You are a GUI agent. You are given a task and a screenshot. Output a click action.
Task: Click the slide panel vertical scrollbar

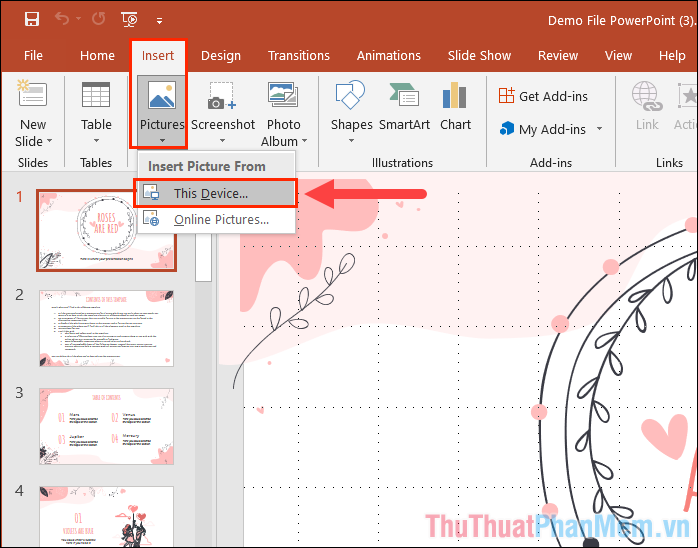click(x=203, y=257)
